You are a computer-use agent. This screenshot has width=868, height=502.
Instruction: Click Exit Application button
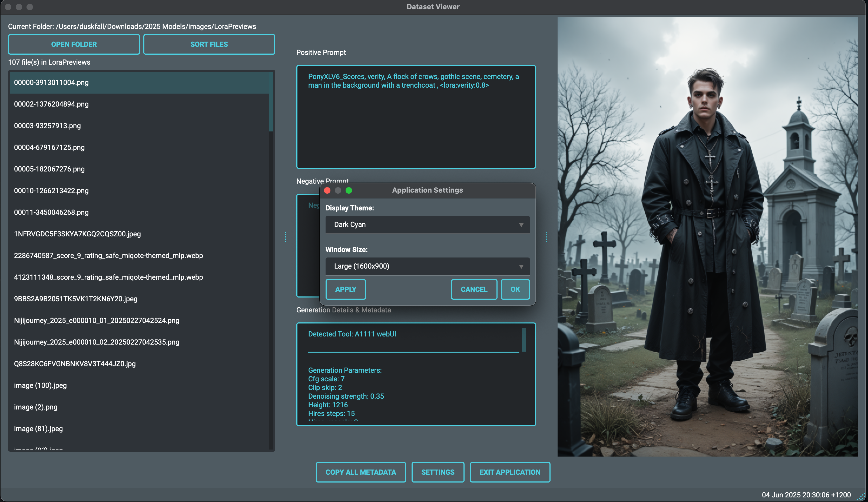coord(510,472)
